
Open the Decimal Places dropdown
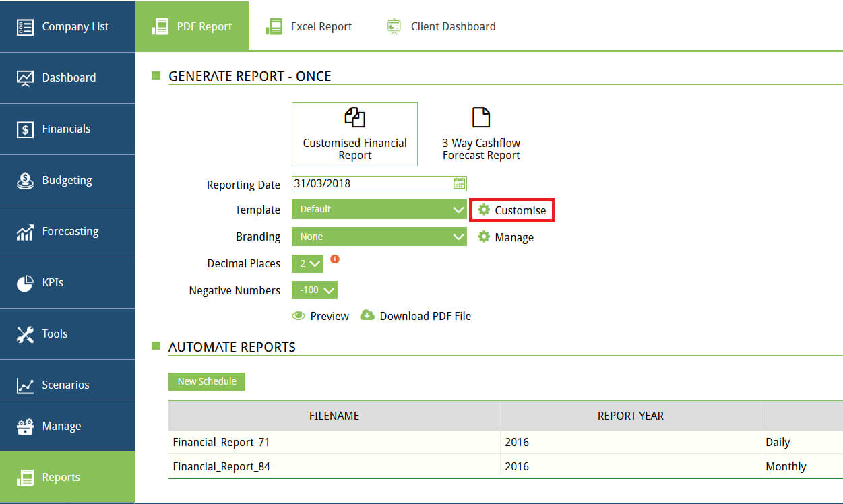pos(307,263)
